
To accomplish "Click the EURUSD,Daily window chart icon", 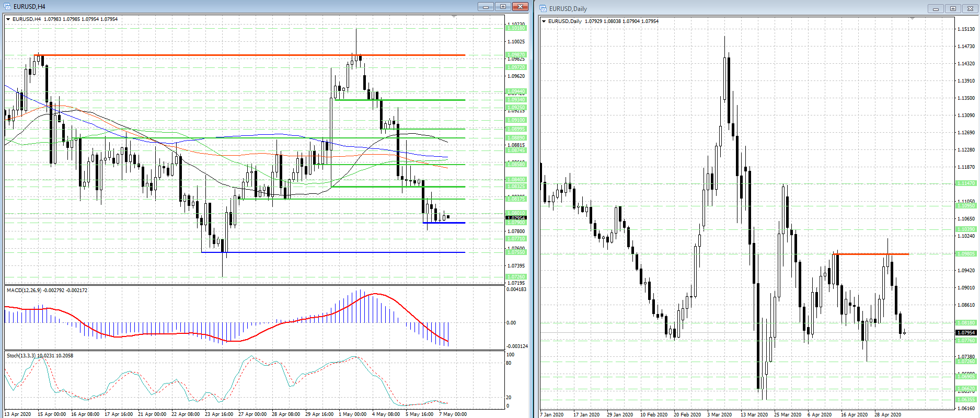I will pos(543,8).
